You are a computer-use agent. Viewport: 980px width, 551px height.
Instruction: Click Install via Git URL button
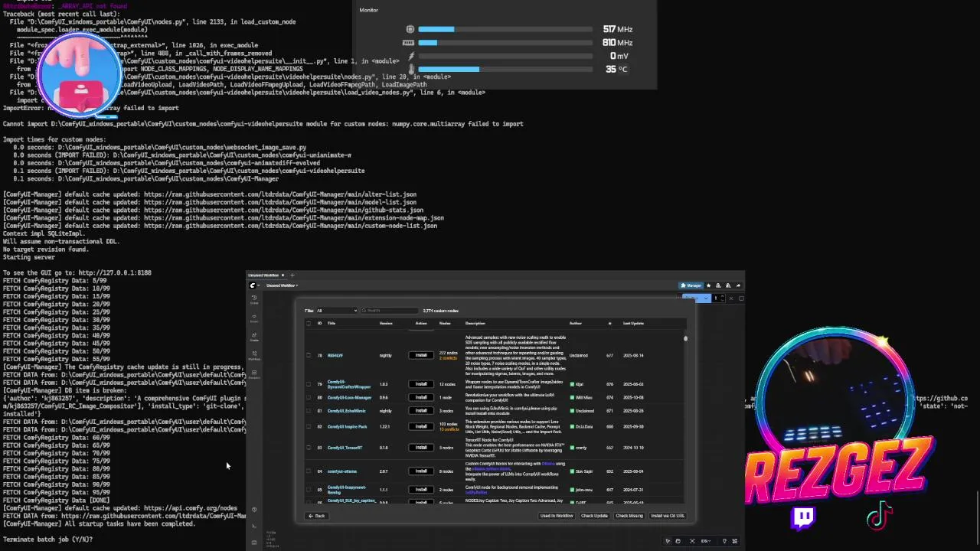(668, 516)
